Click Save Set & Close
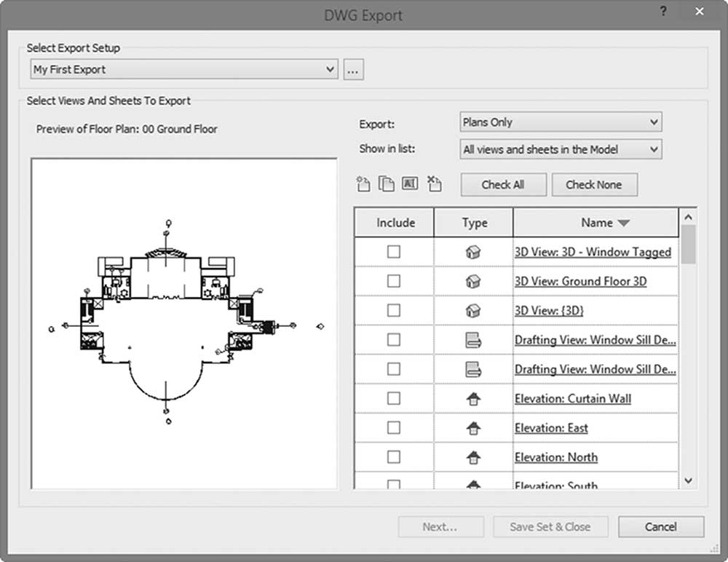This screenshot has width=728, height=562. pyautogui.click(x=550, y=527)
